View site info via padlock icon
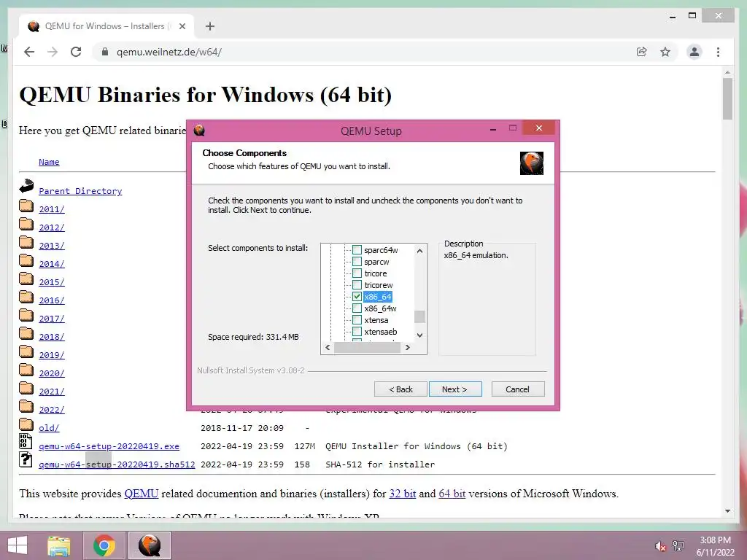 [105, 52]
